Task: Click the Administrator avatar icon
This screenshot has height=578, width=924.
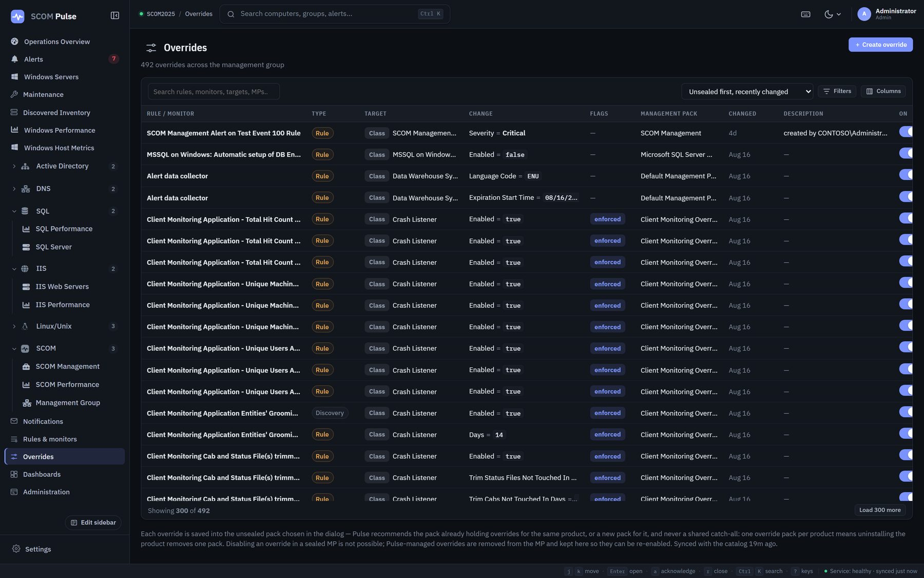Action: pos(864,14)
